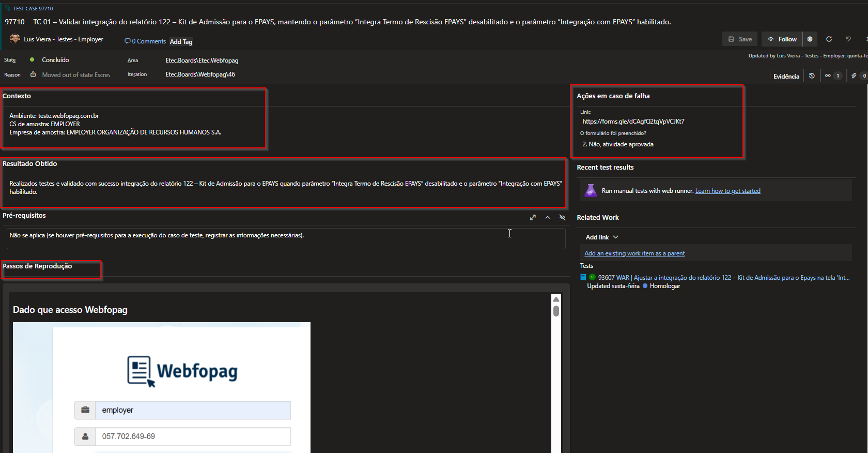Open the 0 Comments discussion link
The height and width of the screenshot is (453, 868).
145,41
